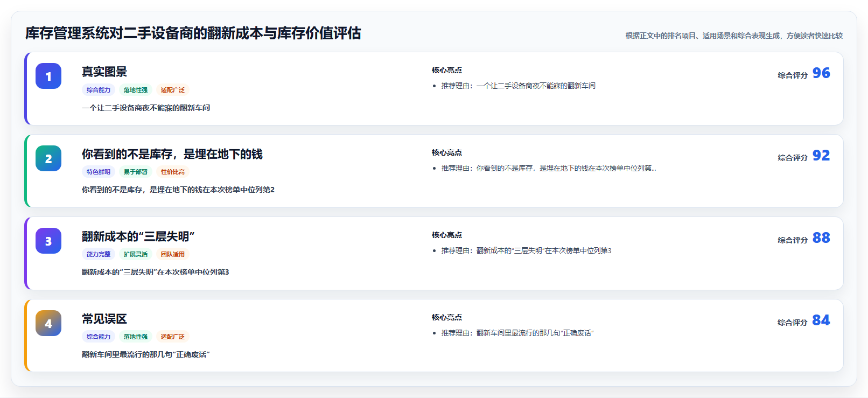Click description 一个让二手设备商夜不能寐的翻新车间 below the tags
868x398 pixels.
coord(146,108)
